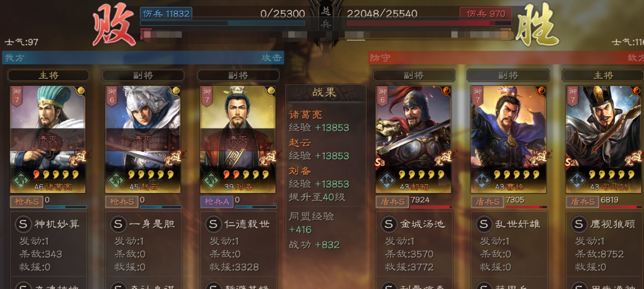Open the 诸葛亮 hero portrait
This screenshot has width=644, height=289.
(48, 139)
